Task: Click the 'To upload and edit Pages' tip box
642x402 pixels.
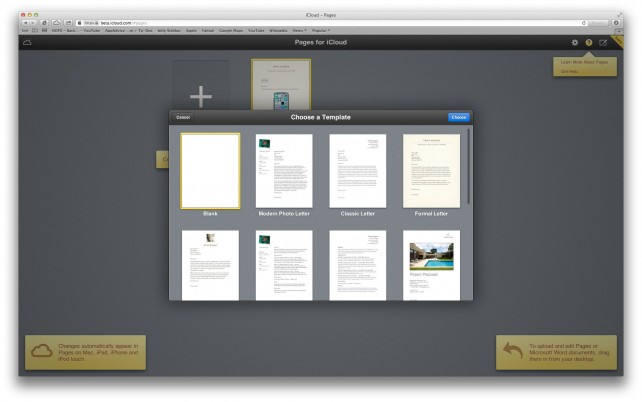Action: pos(556,352)
